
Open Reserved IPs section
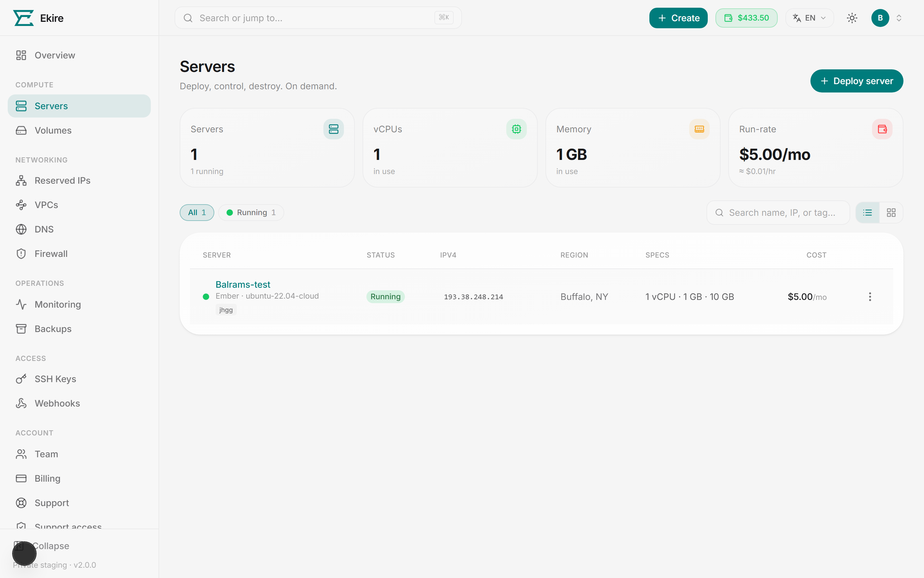(x=79, y=180)
